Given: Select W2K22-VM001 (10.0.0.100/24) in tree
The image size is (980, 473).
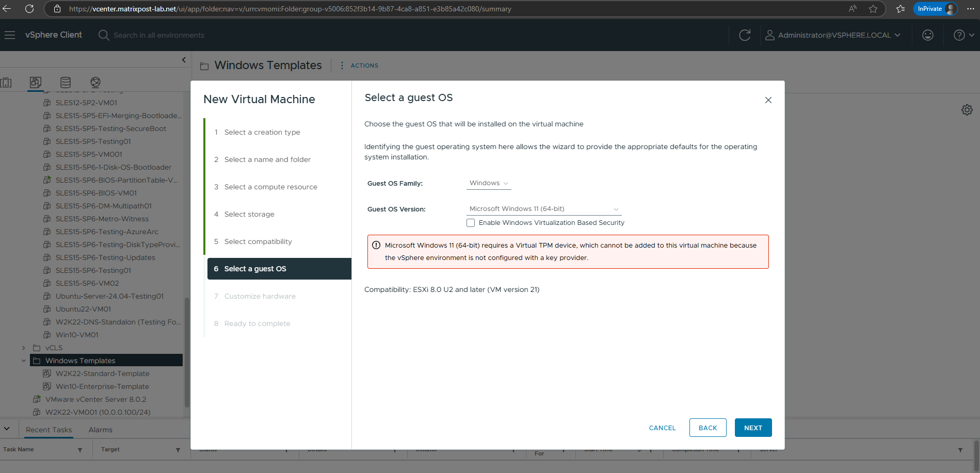Looking at the screenshot, I should coord(98,412).
